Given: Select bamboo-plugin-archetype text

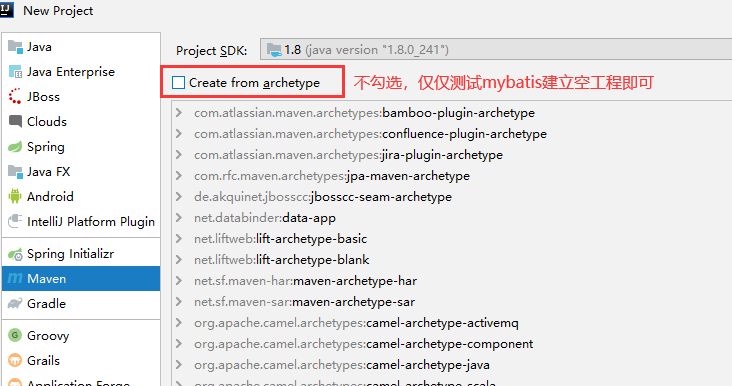Looking at the screenshot, I should click(x=458, y=113).
